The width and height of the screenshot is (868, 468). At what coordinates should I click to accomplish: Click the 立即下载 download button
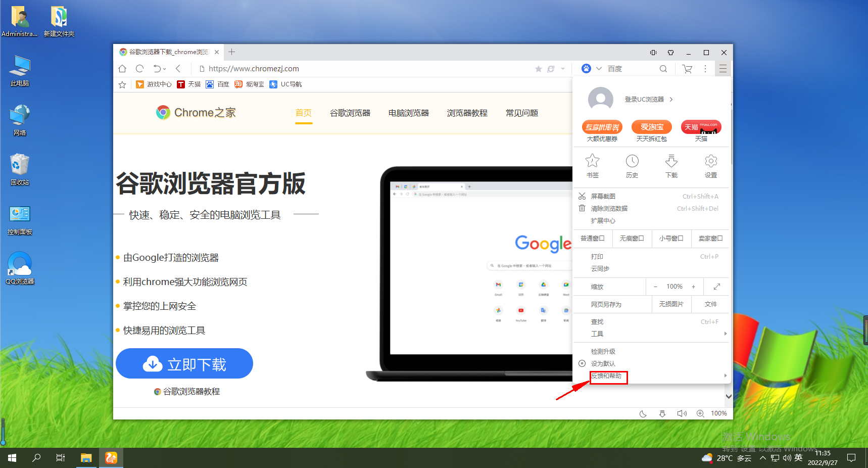pos(184,363)
